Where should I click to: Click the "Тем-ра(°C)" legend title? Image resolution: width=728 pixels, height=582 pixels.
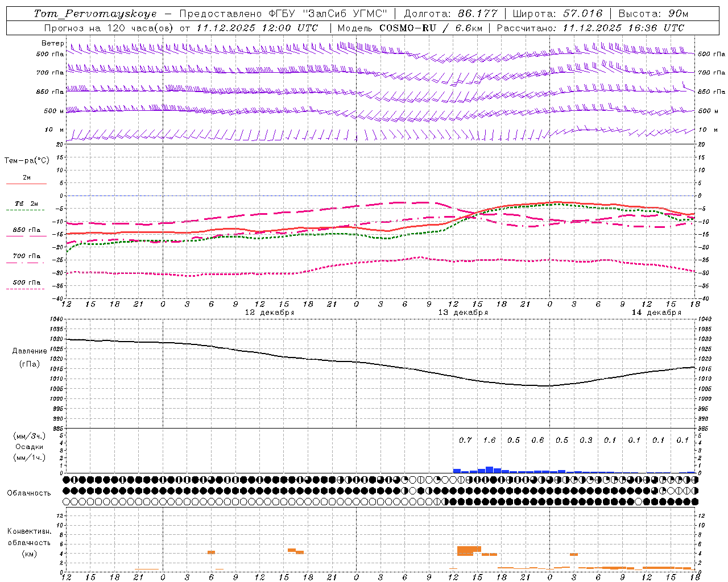(x=27, y=161)
